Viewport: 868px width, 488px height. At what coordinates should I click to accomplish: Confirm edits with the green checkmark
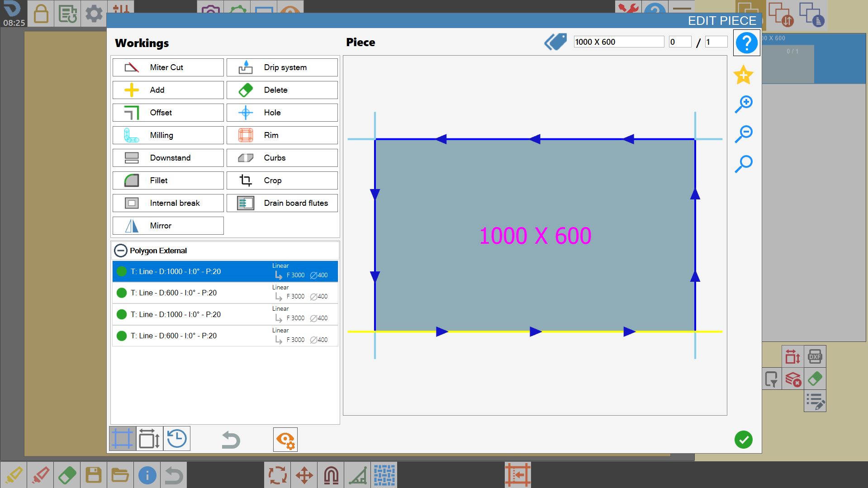tap(744, 440)
